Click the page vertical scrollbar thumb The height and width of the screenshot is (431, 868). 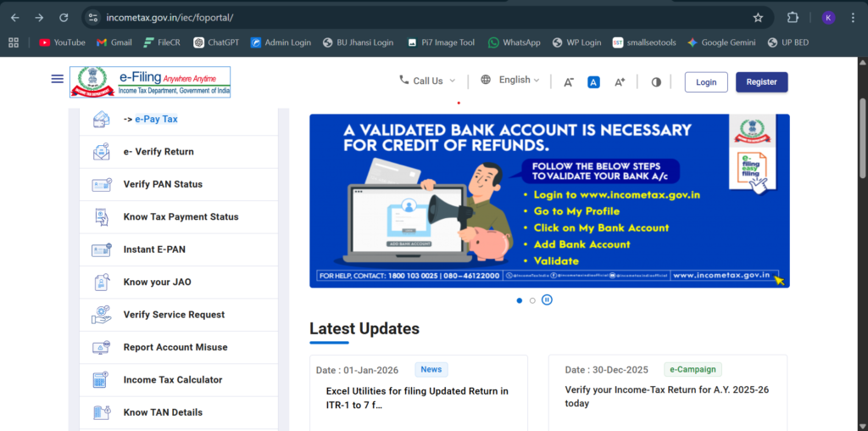862,138
